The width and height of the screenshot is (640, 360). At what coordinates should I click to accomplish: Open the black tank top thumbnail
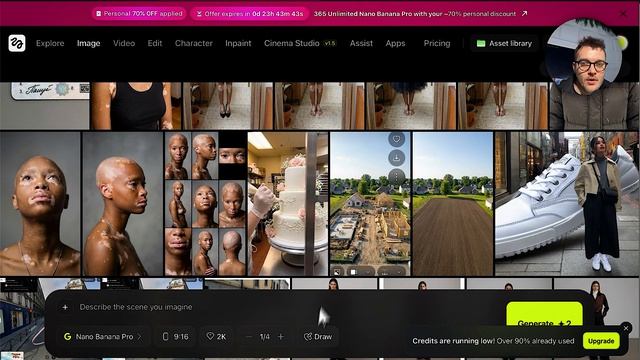136,106
